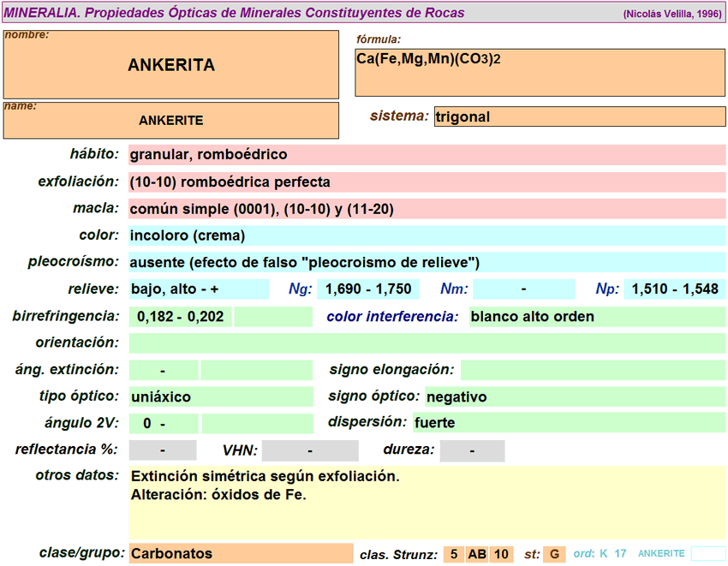The image size is (728, 566).
Task: Select the dispersión field fuerte
Action: coord(568,423)
